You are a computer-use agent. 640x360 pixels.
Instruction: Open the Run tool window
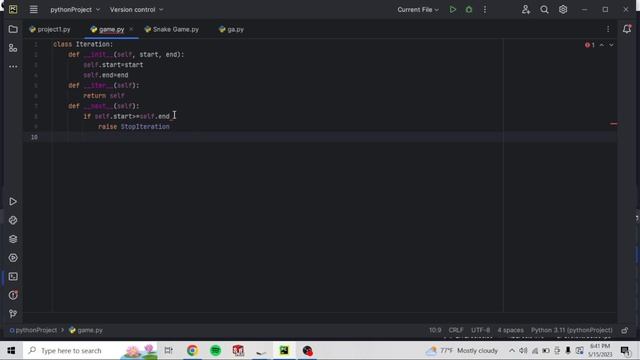point(13,202)
